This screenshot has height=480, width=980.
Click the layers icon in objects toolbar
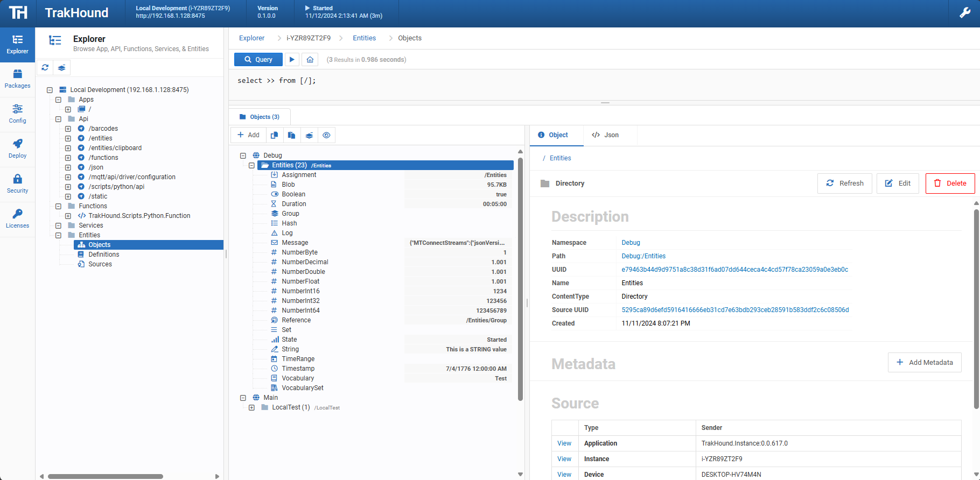309,135
